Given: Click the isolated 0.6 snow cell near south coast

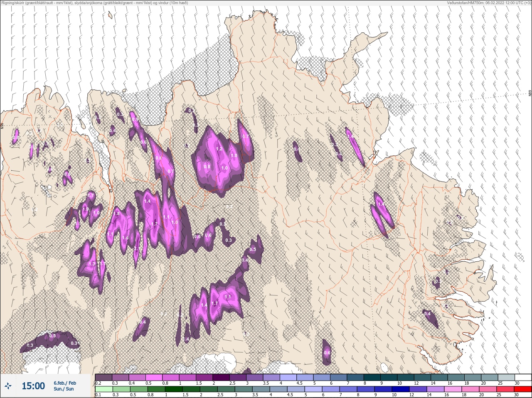Looking at the screenshot, I should point(327,353).
